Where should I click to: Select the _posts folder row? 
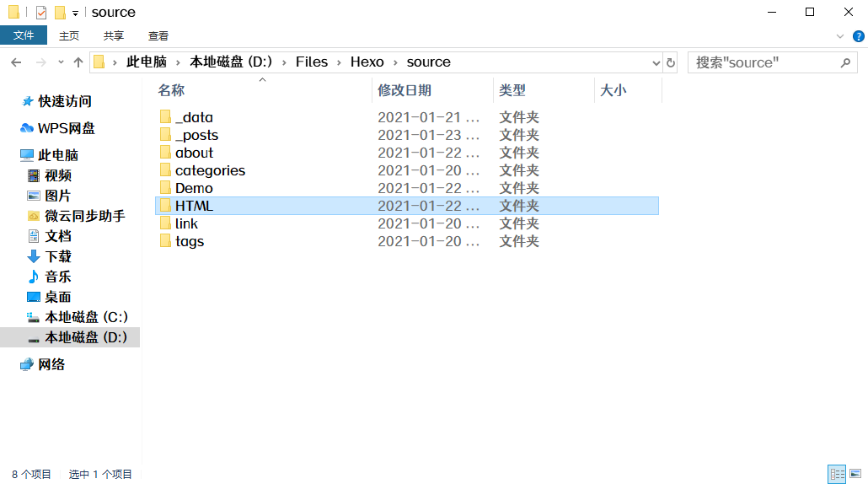pyautogui.click(x=407, y=135)
